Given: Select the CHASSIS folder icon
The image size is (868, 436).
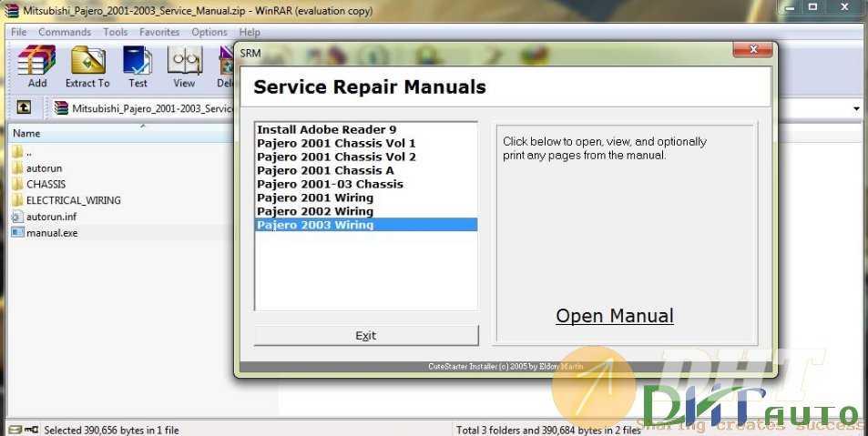Looking at the screenshot, I should (17, 184).
